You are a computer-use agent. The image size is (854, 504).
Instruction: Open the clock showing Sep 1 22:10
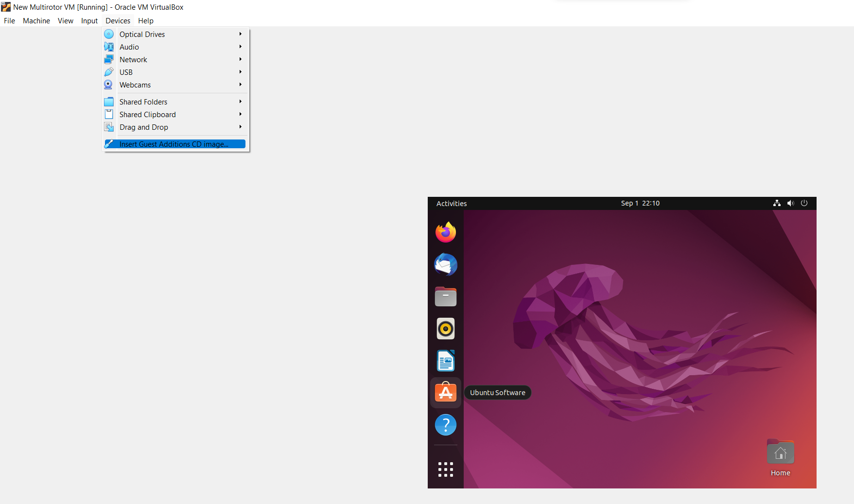[640, 203]
